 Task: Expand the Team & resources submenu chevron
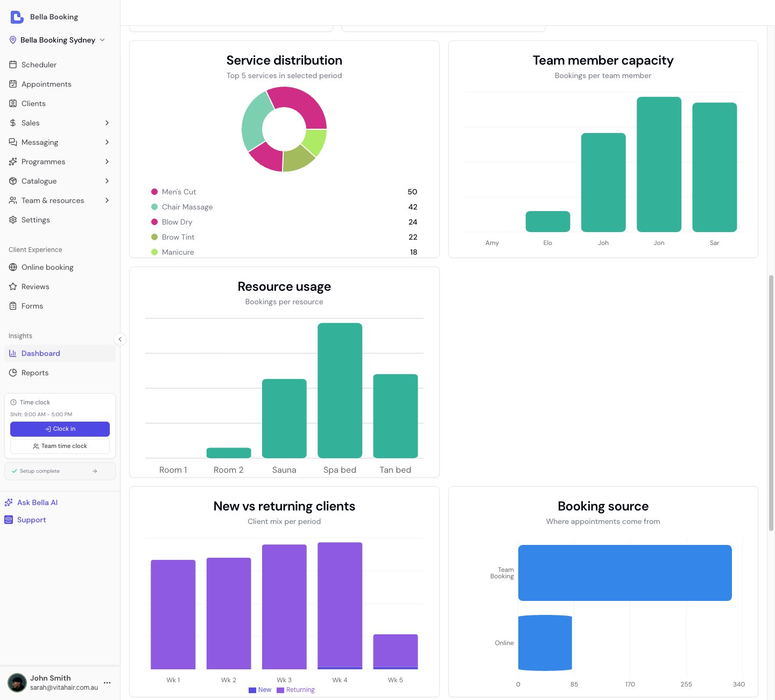[x=107, y=200]
